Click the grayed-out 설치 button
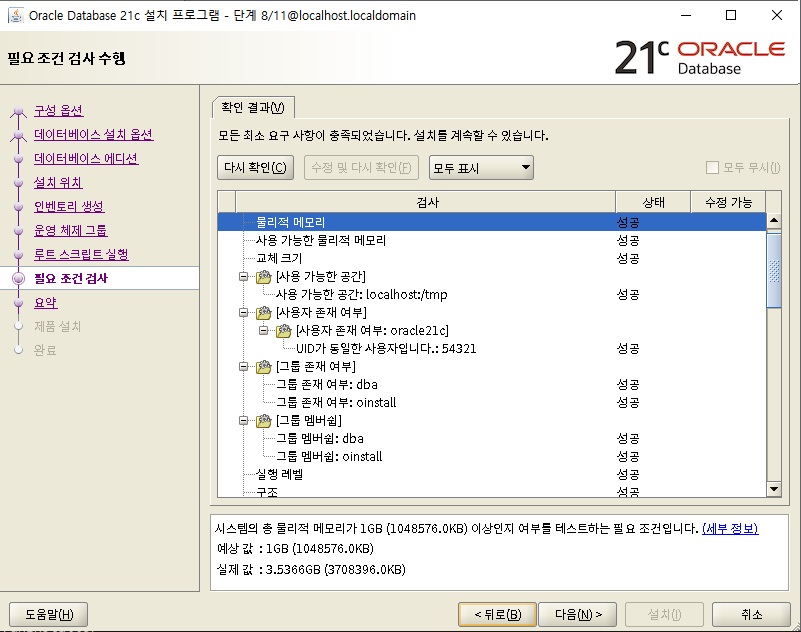 (665, 614)
